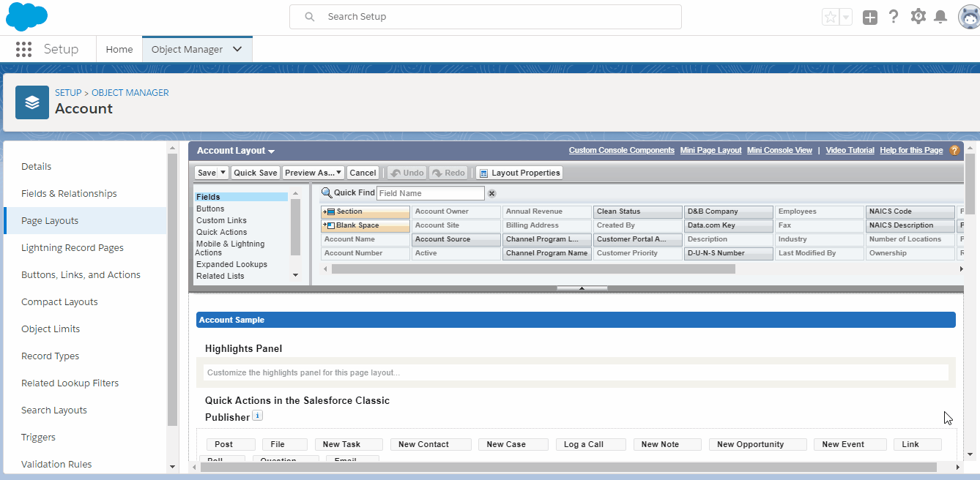This screenshot has height=480, width=980.
Task: Click the info icon beside Publisher
Action: [x=257, y=416]
